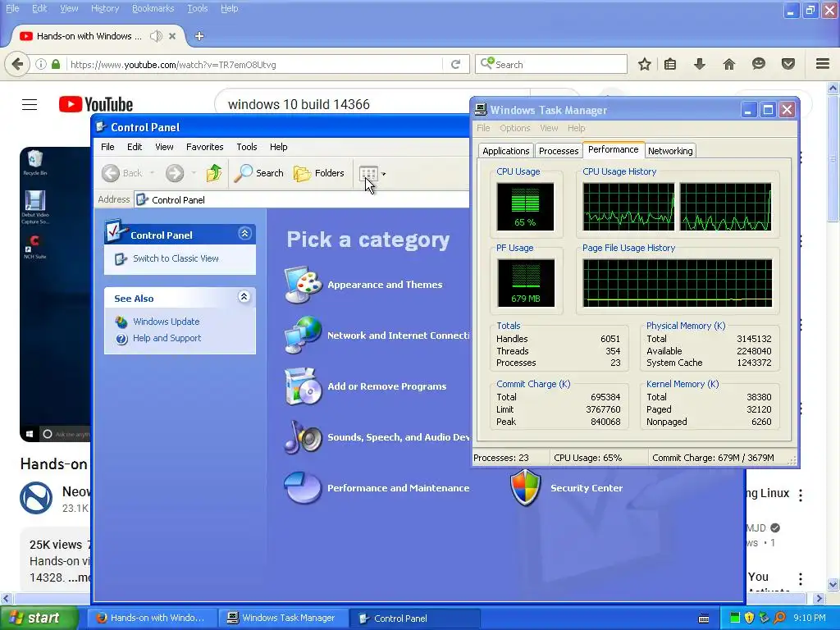The width and height of the screenshot is (840, 630).
Task: Click the vertical scrollbar down arrow
Action: [x=833, y=584]
